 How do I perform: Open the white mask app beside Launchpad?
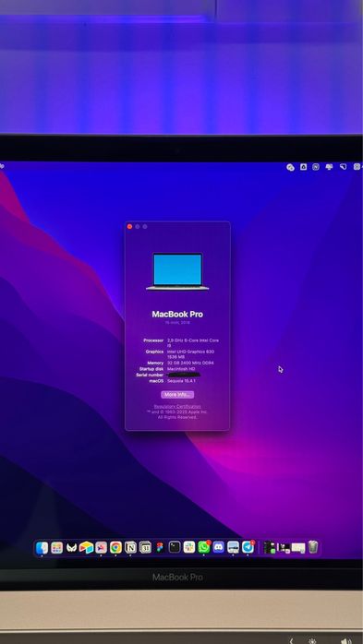pos(71,547)
